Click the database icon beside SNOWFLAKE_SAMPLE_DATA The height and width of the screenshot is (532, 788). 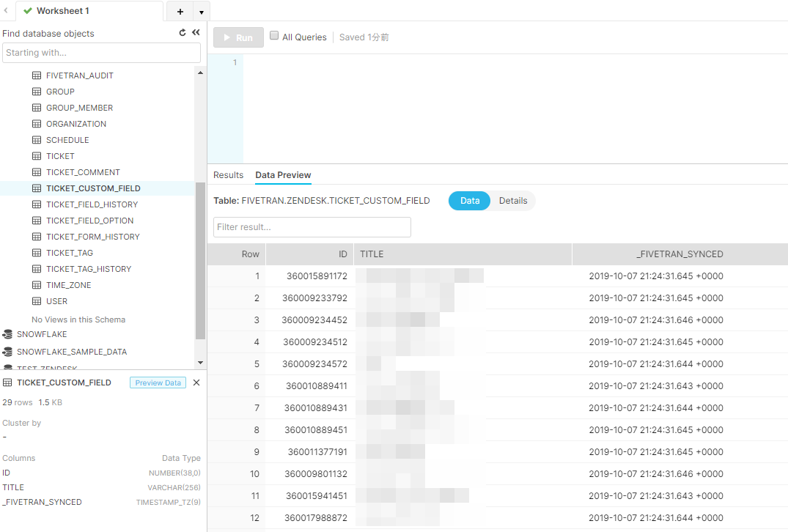9,351
